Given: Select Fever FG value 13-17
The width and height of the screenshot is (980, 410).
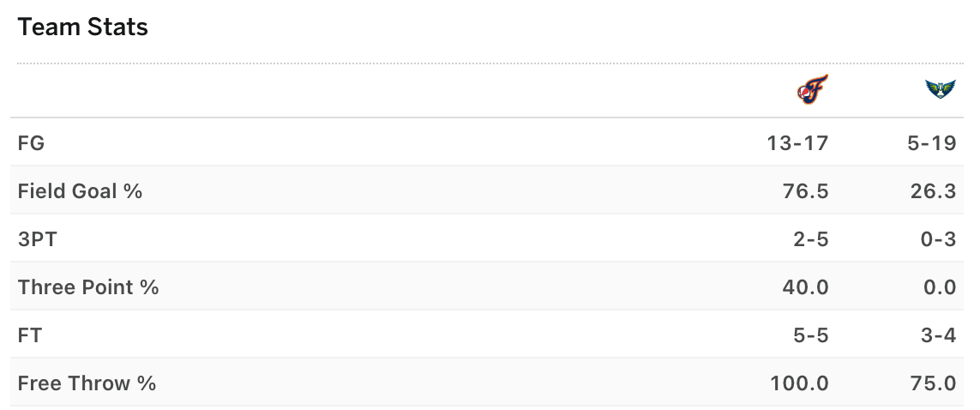Looking at the screenshot, I should click(x=797, y=143).
